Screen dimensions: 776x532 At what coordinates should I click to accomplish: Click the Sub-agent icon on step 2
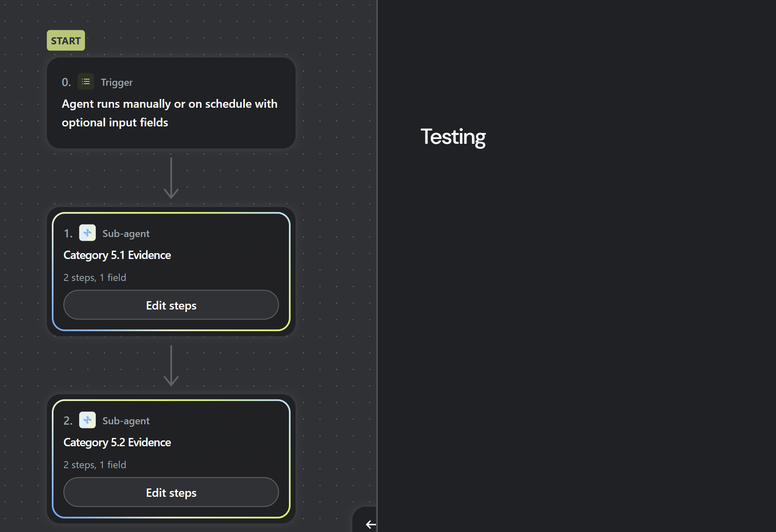[87, 420]
